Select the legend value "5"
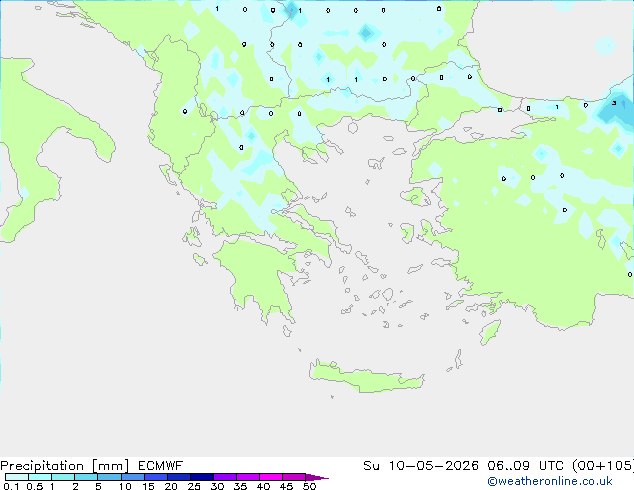 coord(98,486)
